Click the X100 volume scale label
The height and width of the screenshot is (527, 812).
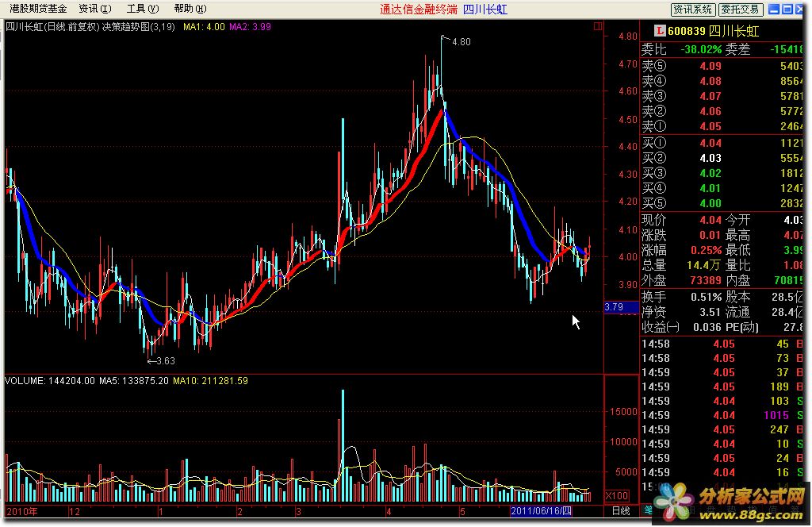point(617,495)
